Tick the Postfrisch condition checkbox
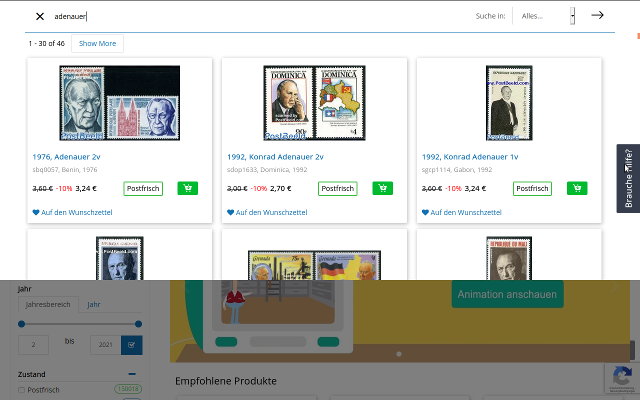 click(x=22, y=390)
